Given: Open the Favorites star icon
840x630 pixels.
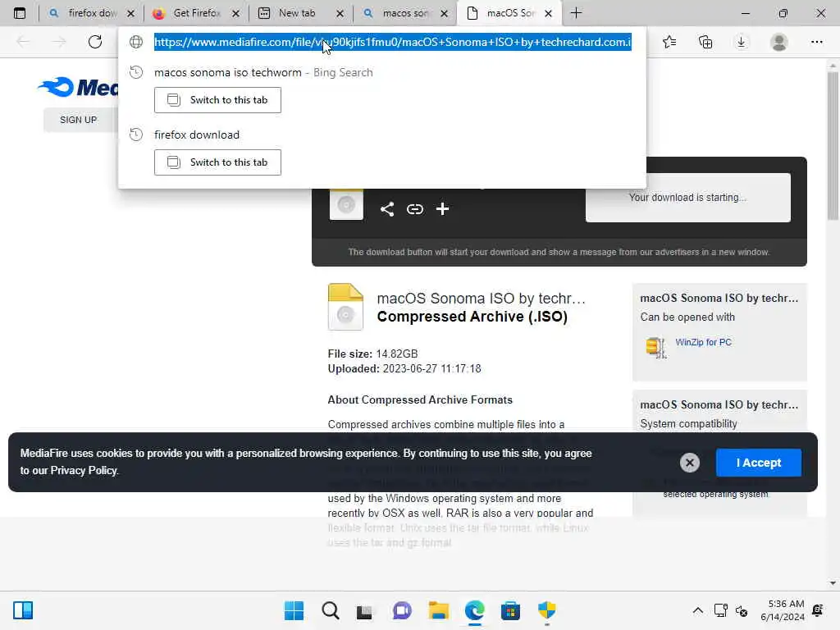Looking at the screenshot, I should 669,42.
